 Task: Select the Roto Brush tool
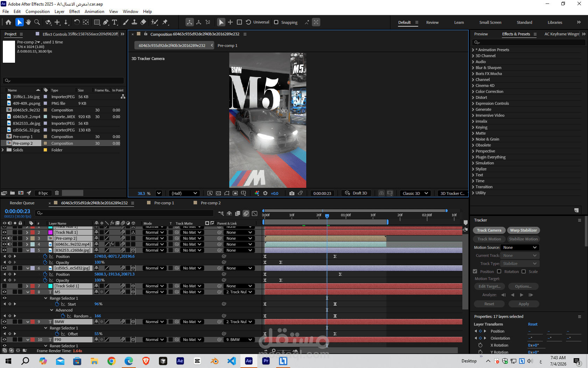154,22
